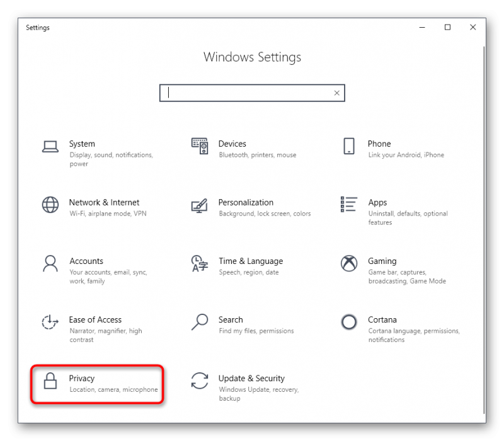Click the Devices keyboard and speaker icon
This screenshot has width=504, height=441.
tap(200, 146)
